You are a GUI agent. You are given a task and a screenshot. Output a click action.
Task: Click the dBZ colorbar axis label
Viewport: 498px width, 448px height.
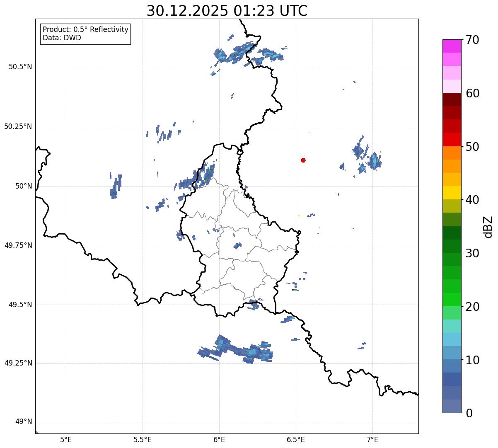(x=488, y=227)
